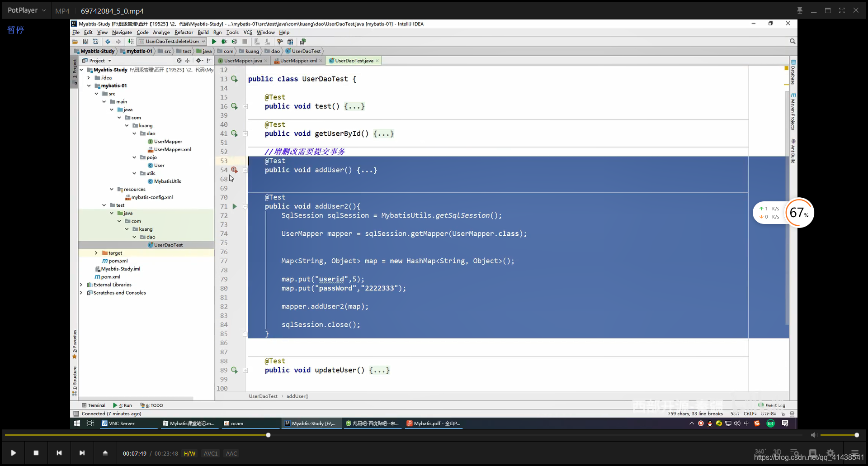Toggle the PotPlayer pin on top icon
Image resolution: width=868 pixels, height=466 pixels.
click(800, 10)
